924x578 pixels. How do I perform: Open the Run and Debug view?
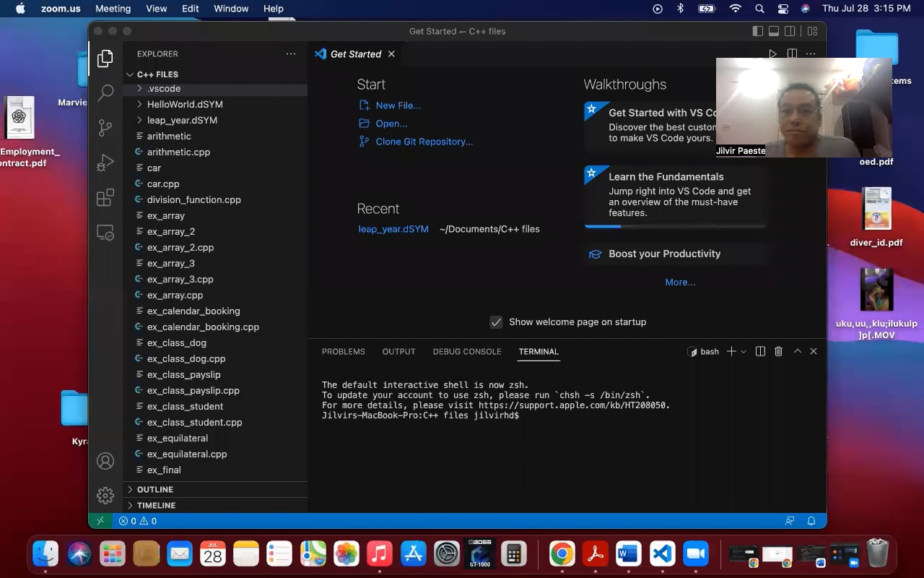click(105, 163)
